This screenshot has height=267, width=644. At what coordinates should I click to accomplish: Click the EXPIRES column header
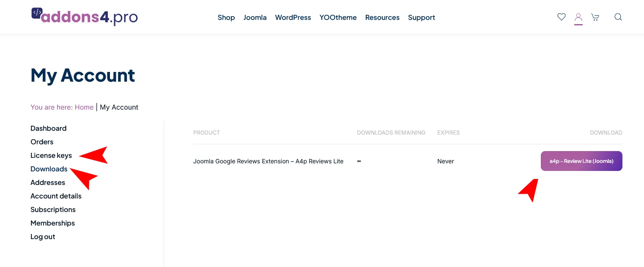pyautogui.click(x=448, y=132)
